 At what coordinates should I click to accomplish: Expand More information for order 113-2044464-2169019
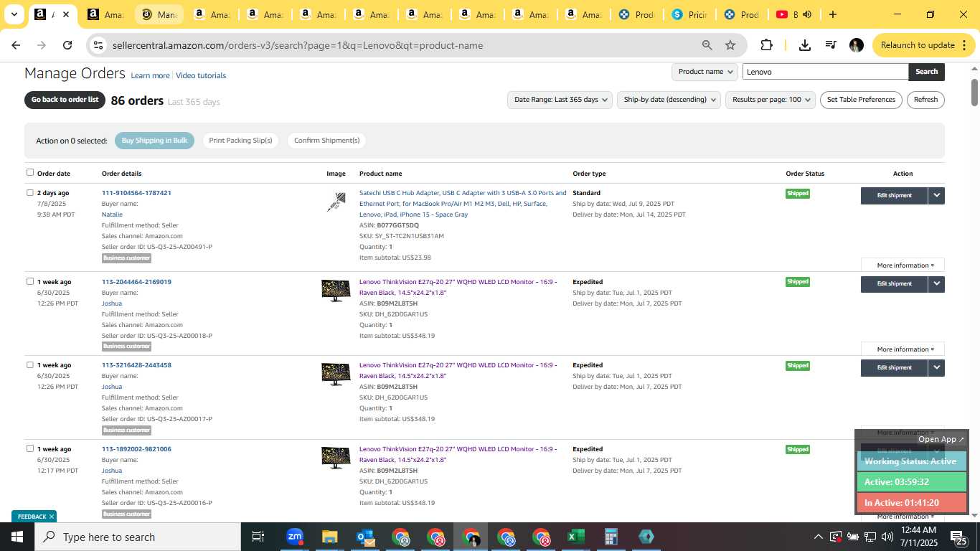[903, 349]
